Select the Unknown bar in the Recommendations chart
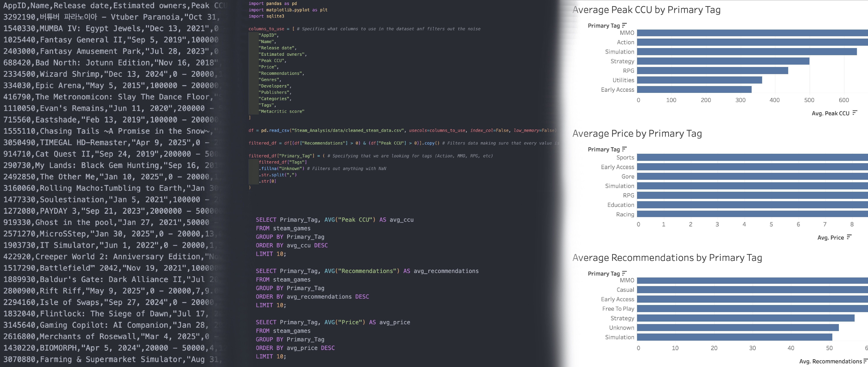The image size is (868, 367). click(x=738, y=328)
